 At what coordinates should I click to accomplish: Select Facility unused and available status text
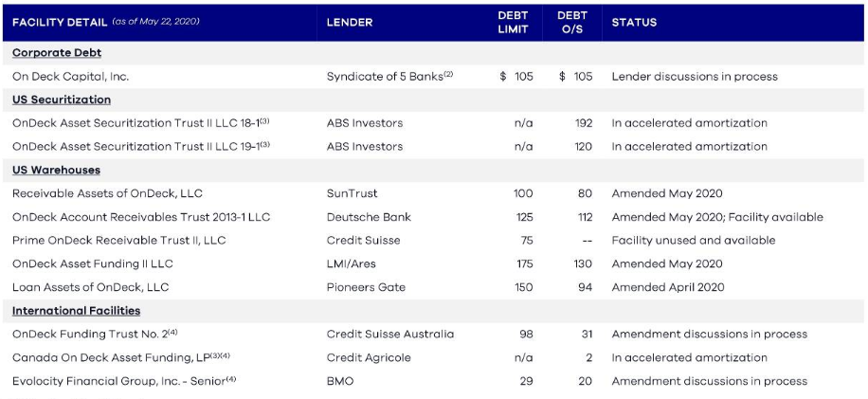pyautogui.click(x=694, y=241)
